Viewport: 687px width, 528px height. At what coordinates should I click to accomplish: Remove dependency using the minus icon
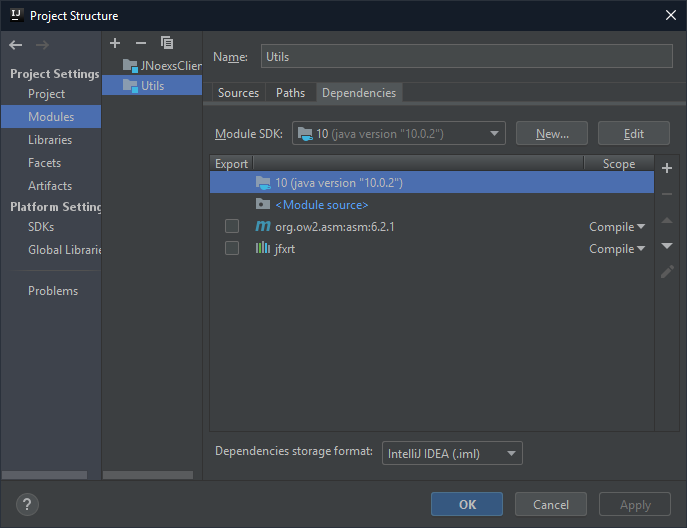[667, 194]
